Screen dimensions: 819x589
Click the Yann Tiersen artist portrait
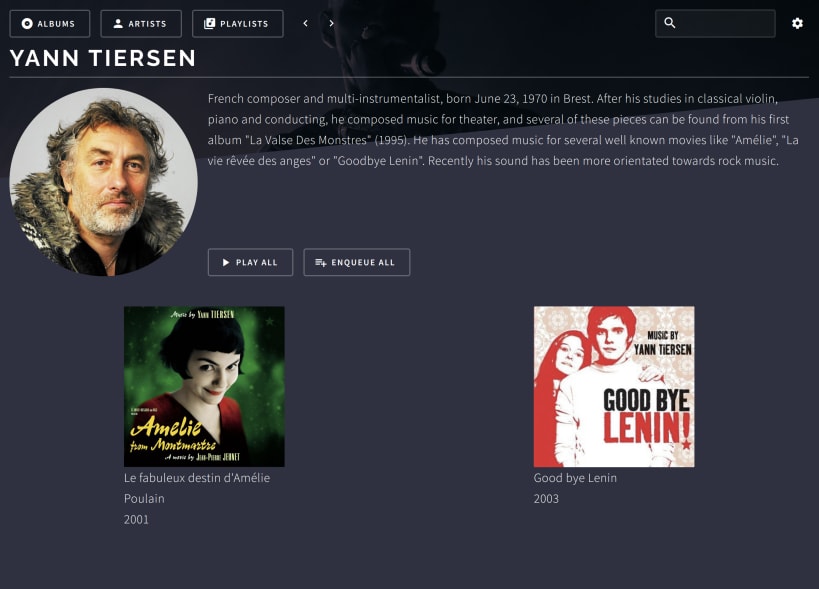(x=103, y=182)
